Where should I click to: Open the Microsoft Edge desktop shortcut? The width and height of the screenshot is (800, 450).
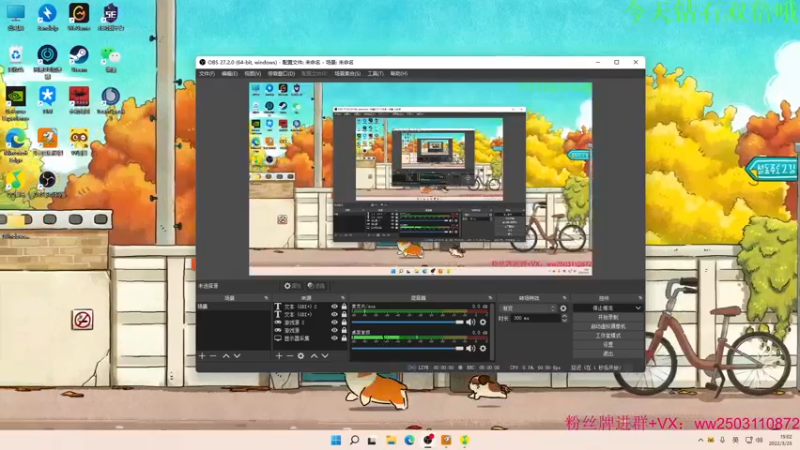click(x=16, y=144)
